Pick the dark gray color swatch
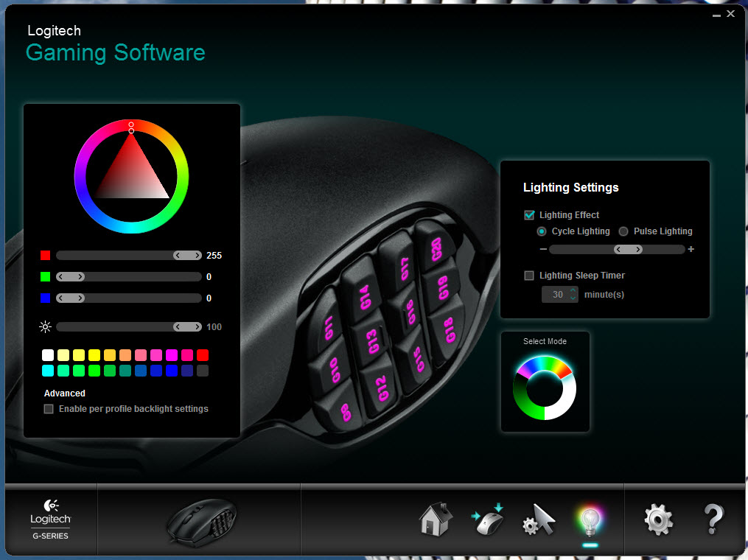This screenshot has height=560, width=748. [x=203, y=371]
